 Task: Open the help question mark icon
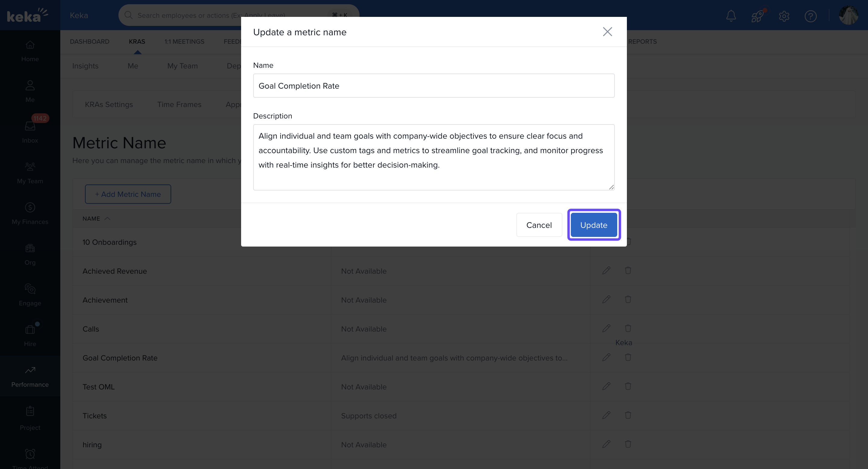tap(810, 16)
